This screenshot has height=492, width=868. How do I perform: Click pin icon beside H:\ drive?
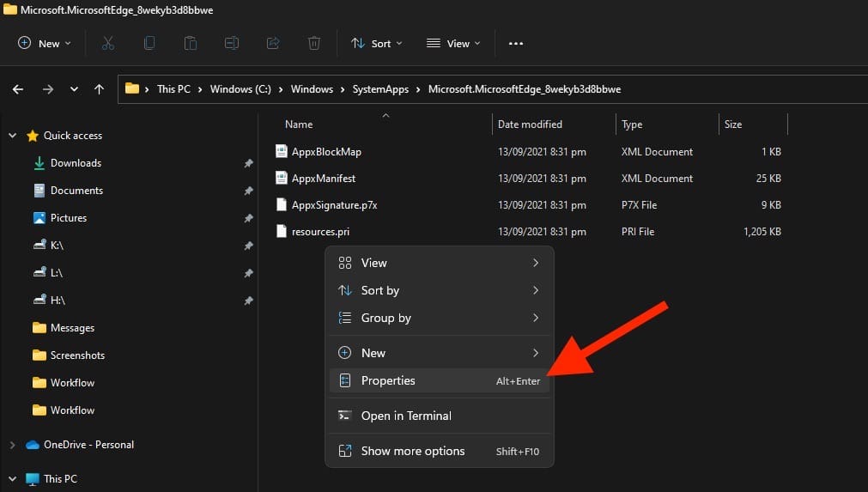click(x=249, y=301)
